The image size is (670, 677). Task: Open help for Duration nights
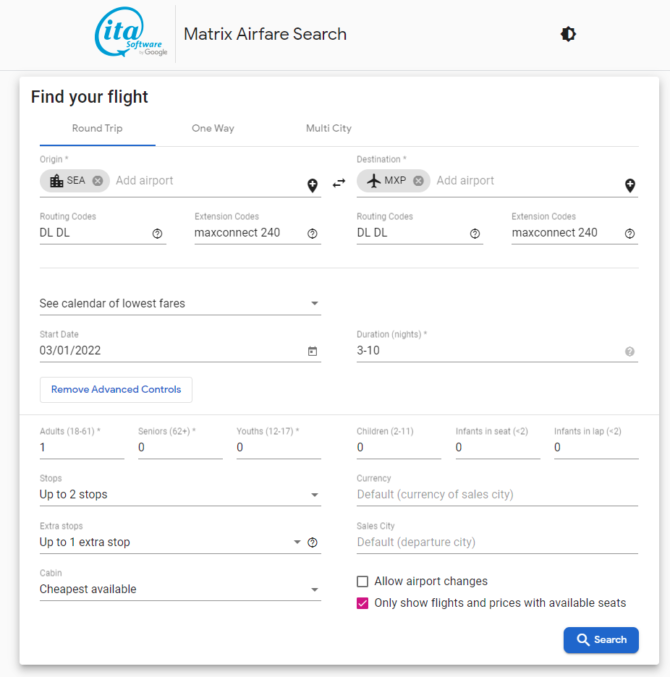point(630,351)
